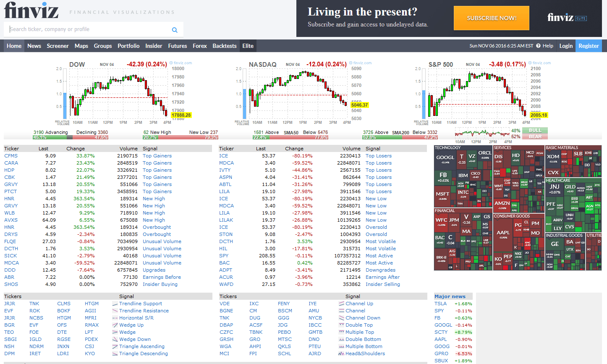The height and width of the screenshot is (364, 607).
Task: Click the Head&Shoulders pattern icon
Action: (342, 354)
